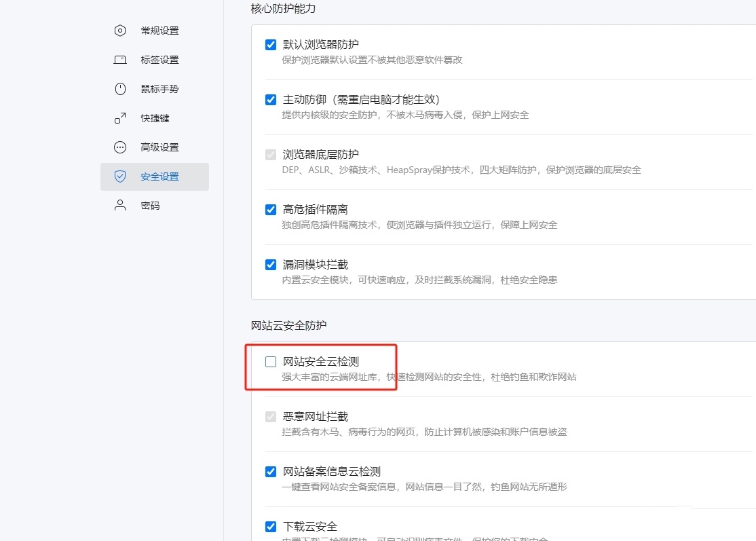This screenshot has height=541, width=756.
Task: Click the 高级设置 ellipsis icon
Action: pyautogui.click(x=120, y=147)
